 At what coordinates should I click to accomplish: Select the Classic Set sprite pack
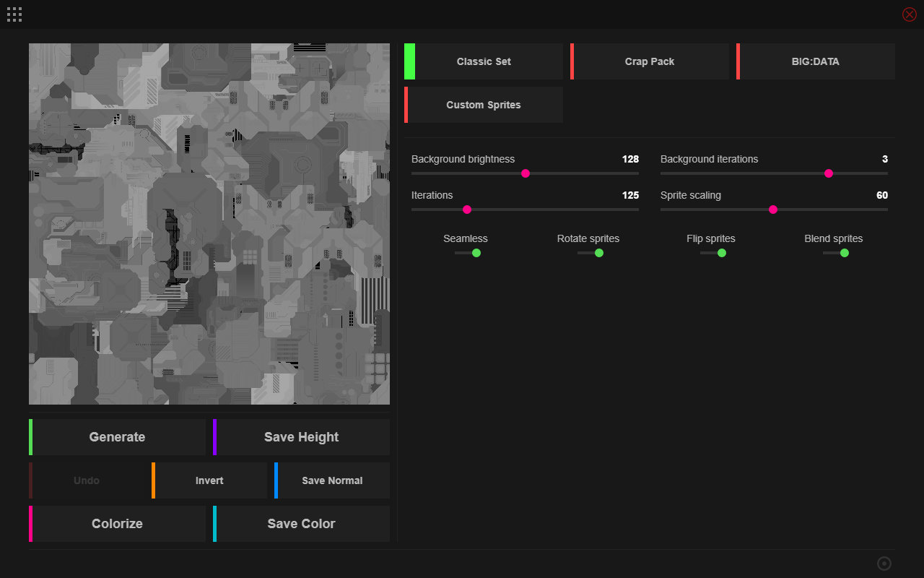tap(484, 61)
